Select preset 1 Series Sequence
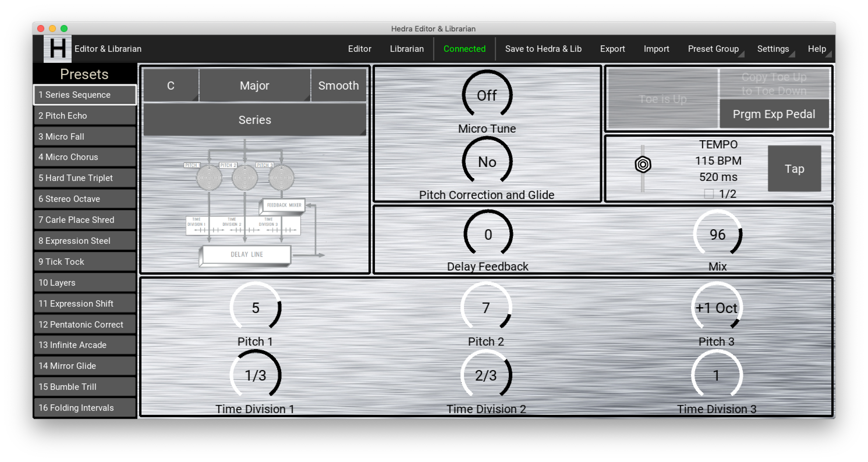This screenshot has width=868, height=462. click(x=85, y=95)
